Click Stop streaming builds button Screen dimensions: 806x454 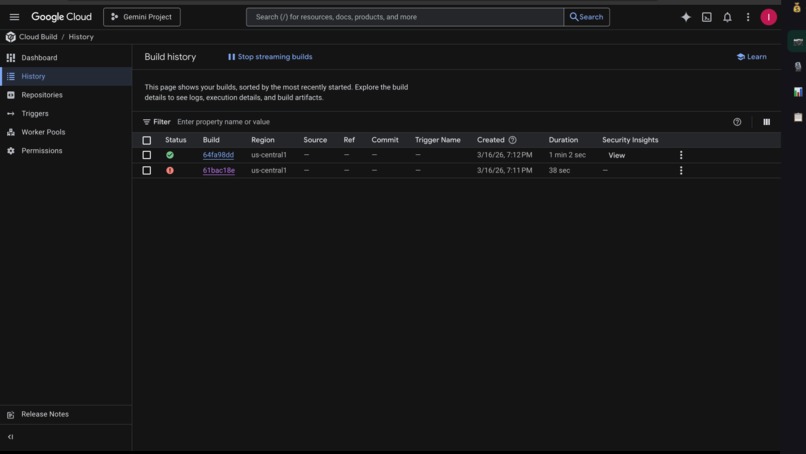point(270,57)
